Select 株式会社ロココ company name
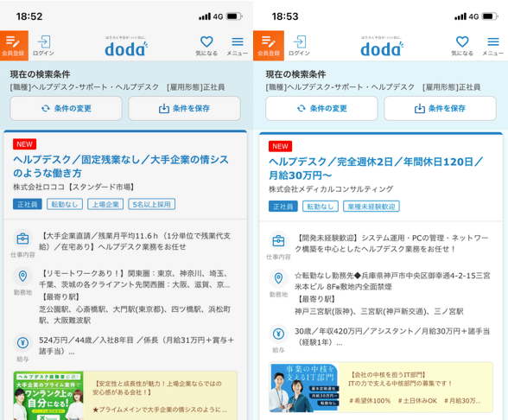 (x=73, y=187)
